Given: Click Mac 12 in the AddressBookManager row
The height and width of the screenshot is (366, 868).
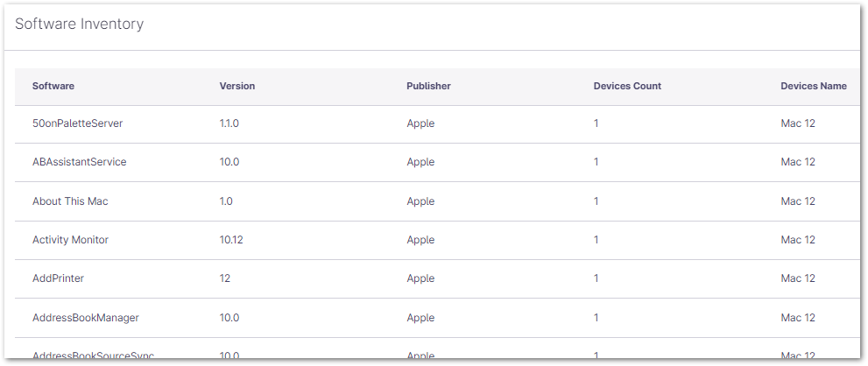Looking at the screenshot, I should point(798,317).
